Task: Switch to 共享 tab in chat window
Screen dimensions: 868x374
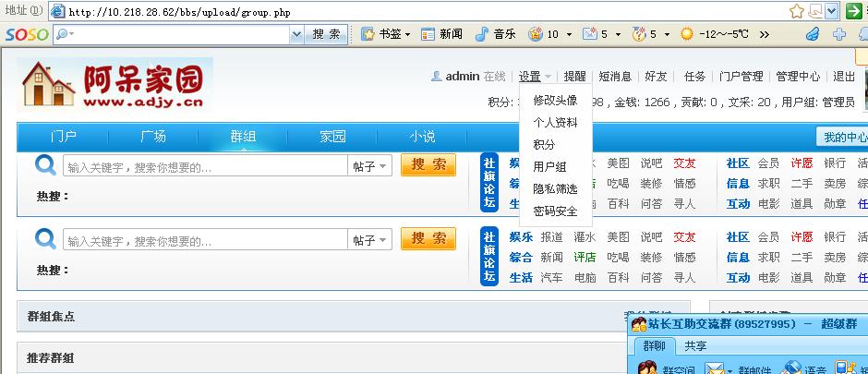Action: pyautogui.click(x=696, y=346)
